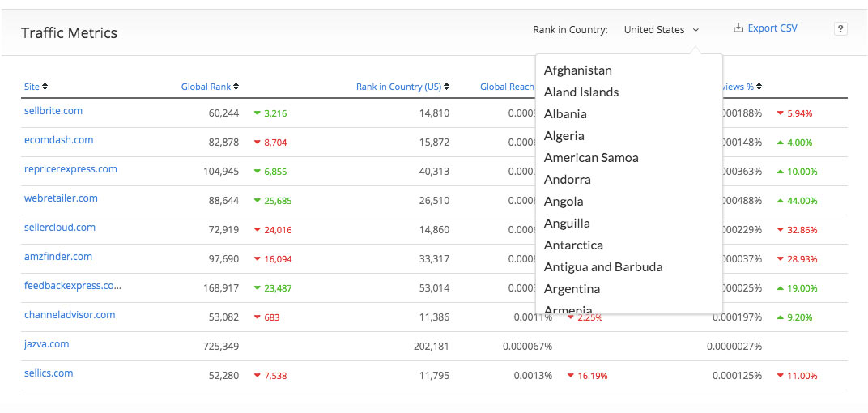Sort by Global Rank column arrows
The image size is (868, 413).
click(236, 87)
